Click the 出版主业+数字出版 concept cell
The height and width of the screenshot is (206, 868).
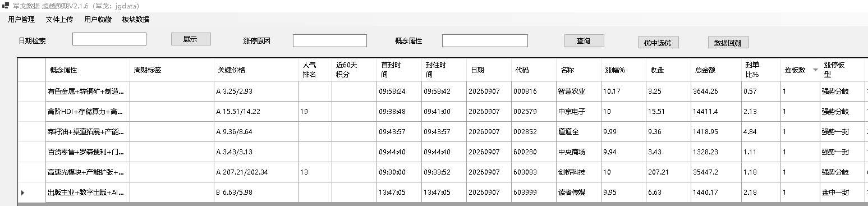(x=88, y=193)
